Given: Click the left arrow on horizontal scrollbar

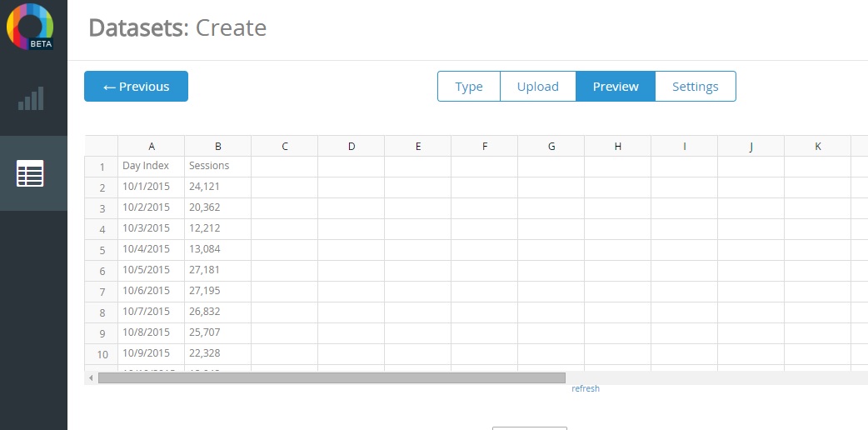Looking at the screenshot, I should click(x=91, y=378).
